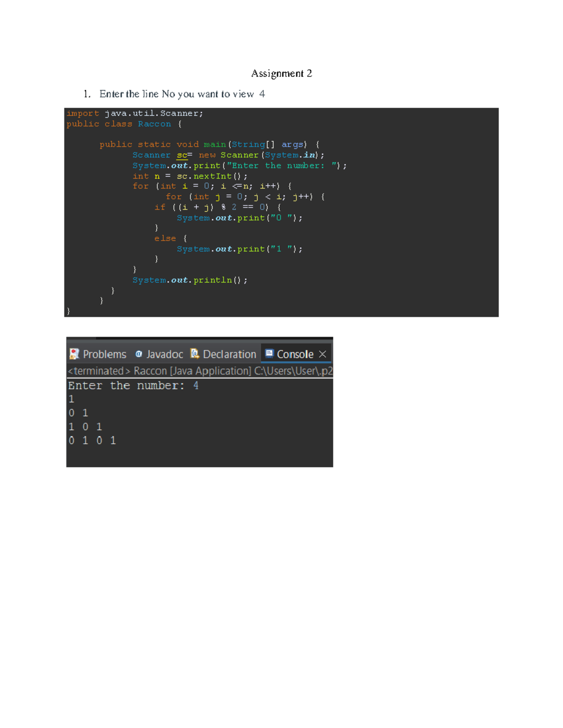The image size is (563, 728).
Task: Click the underlined sc variable declaration
Action: click(x=182, y=155)
